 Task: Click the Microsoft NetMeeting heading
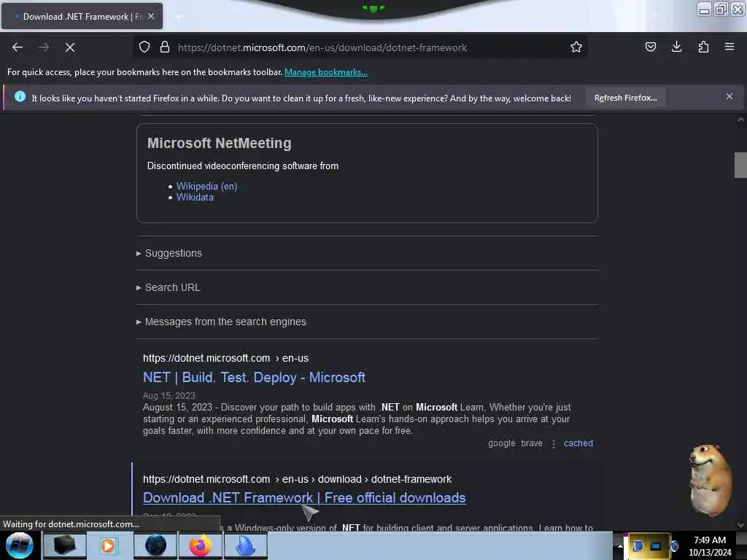219,143
